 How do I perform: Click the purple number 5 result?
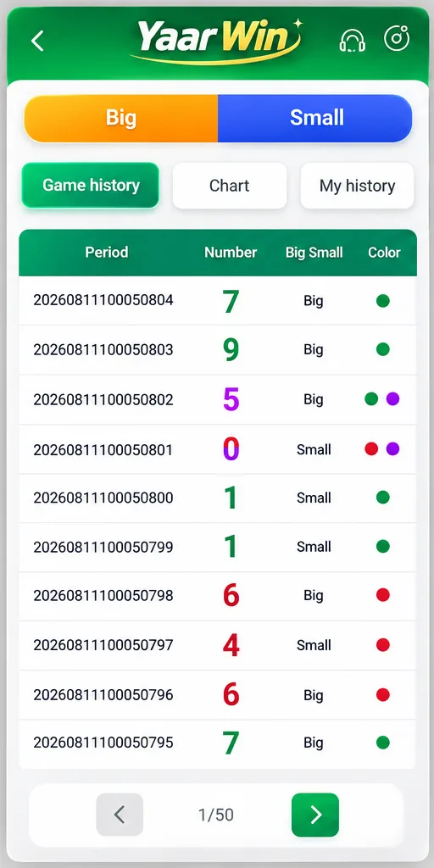[231, 399]
